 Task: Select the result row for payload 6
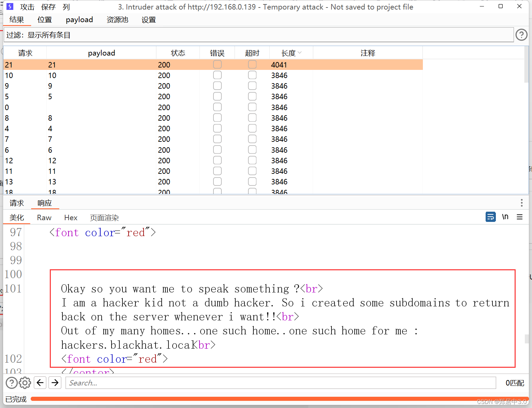(x=213, y=150)
